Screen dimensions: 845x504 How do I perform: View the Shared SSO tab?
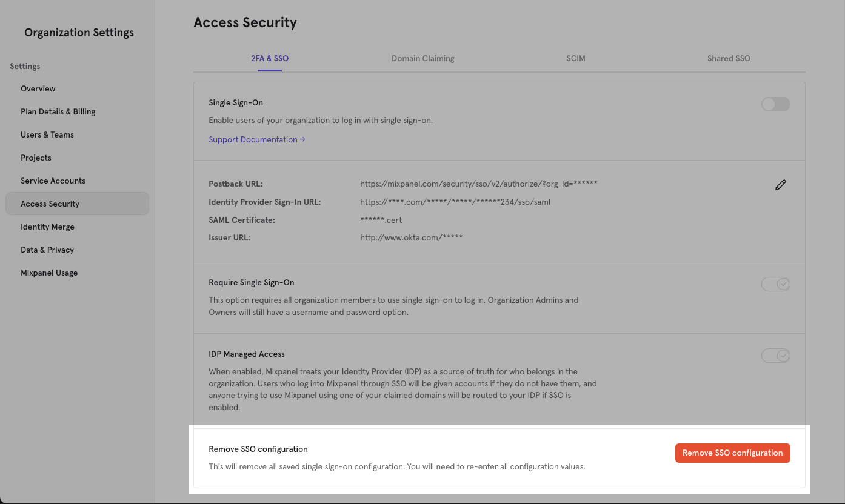[x=729, y=58]
